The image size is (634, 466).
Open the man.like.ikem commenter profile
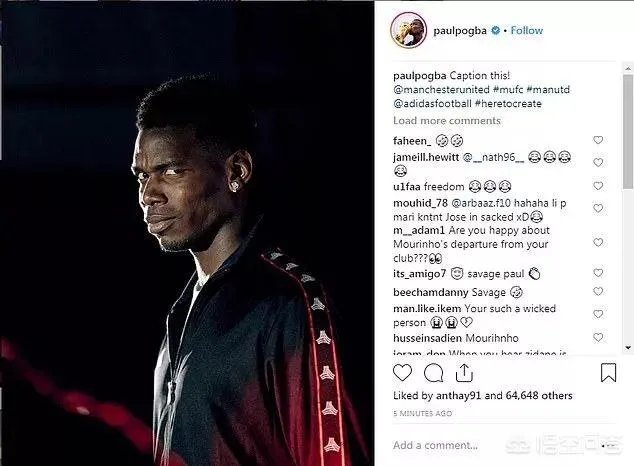click(427, 309)
